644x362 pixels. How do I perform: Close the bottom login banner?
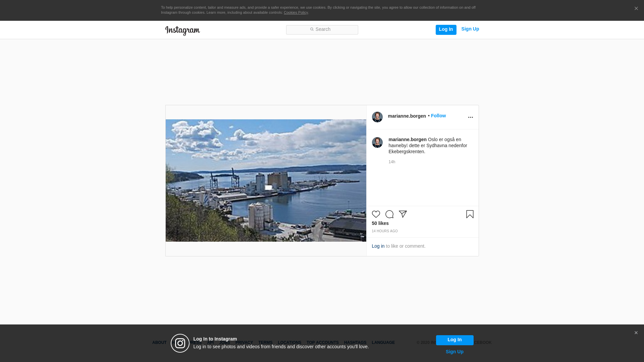pos(636,333)
